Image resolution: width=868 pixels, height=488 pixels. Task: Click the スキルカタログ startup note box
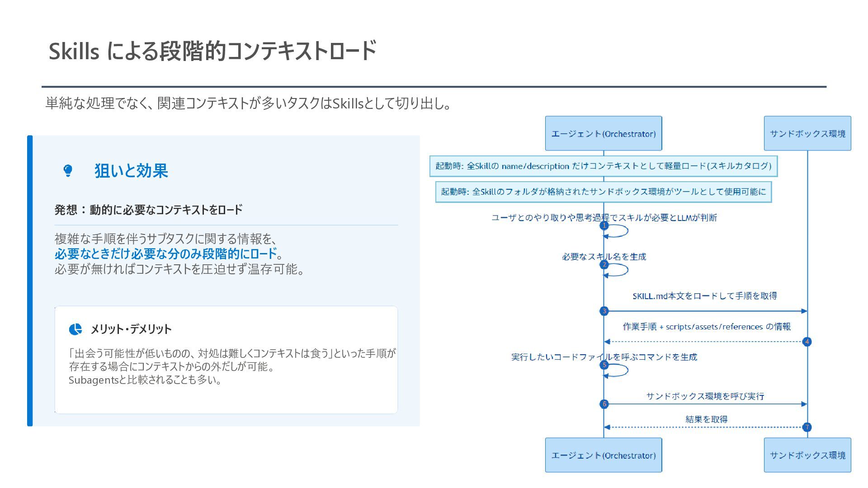(603, 166)
